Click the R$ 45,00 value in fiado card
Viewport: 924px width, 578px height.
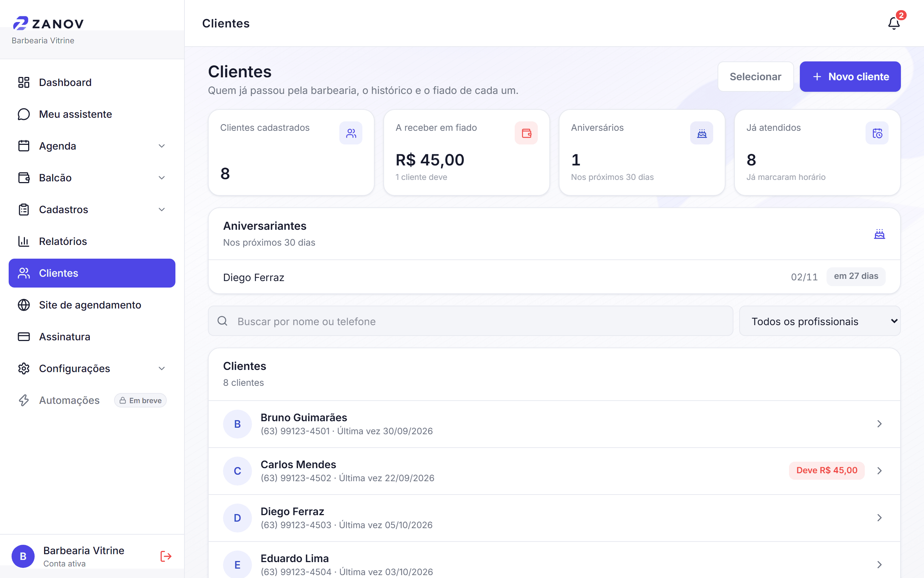coord(430,160)
